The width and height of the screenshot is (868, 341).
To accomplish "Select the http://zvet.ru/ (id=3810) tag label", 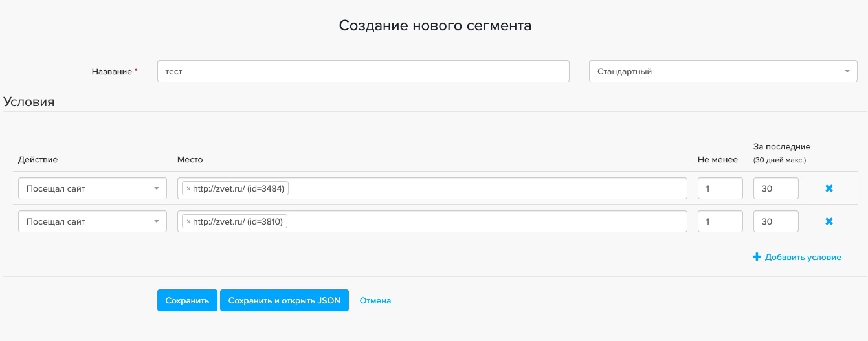I will click(239, 222).
